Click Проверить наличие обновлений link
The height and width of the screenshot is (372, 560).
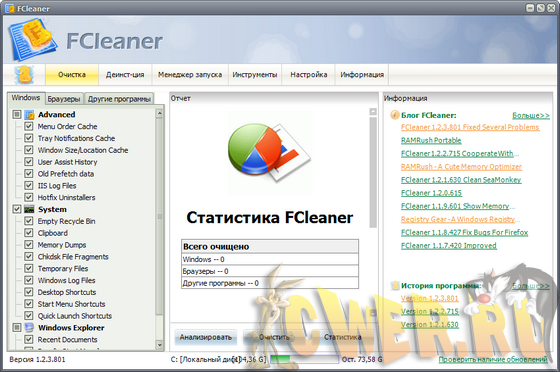click(x=493, y=360)
